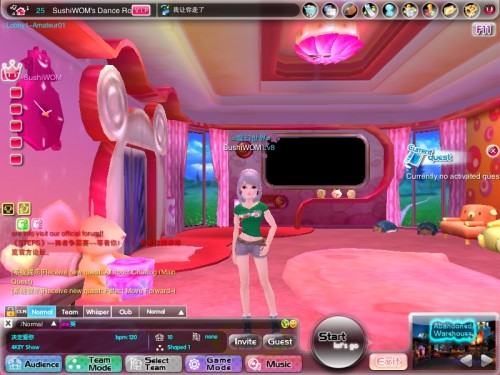Toggle the F11 hide interface button
Viewport: 500px width, 375px height.
483,30
